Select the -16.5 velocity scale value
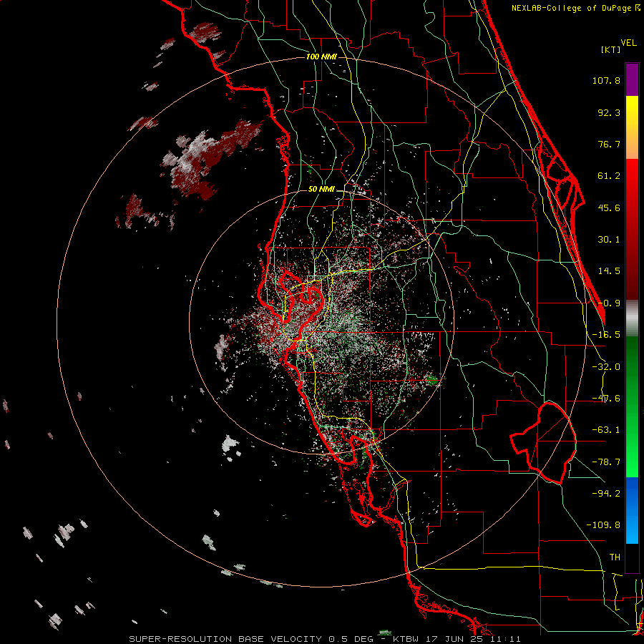This screenshot has width=644, height=644. pyautogui.click(x=606, y=335)
